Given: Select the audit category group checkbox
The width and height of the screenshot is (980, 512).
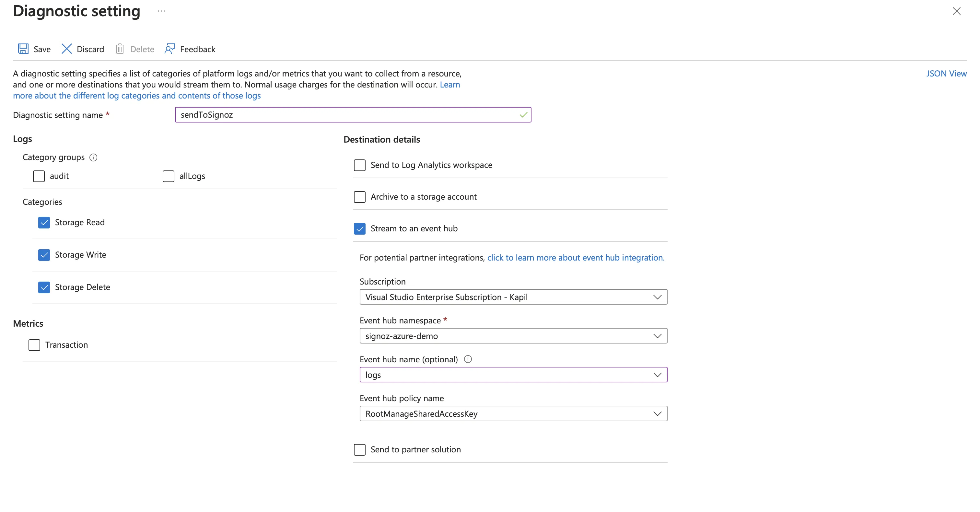Looking at the screenshot, I should [x=40, y=176].
